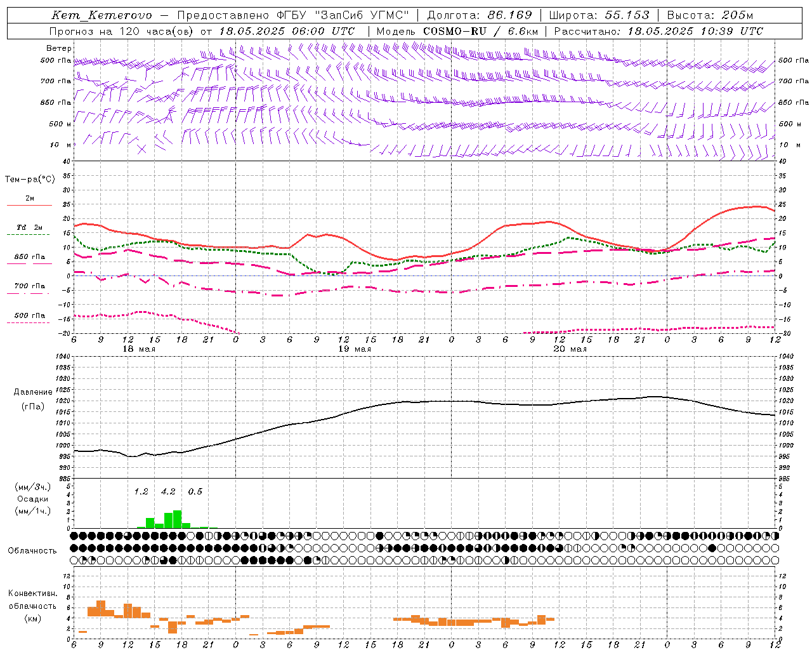This screenshot has height=650, width=812.
Task: Select the Облачность row label
Action: [32, 551]
